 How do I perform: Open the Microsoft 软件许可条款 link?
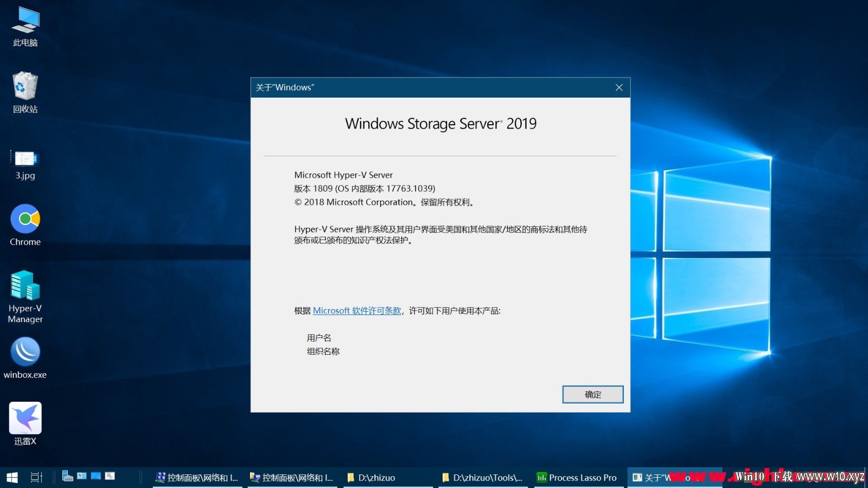click(357, 311)
